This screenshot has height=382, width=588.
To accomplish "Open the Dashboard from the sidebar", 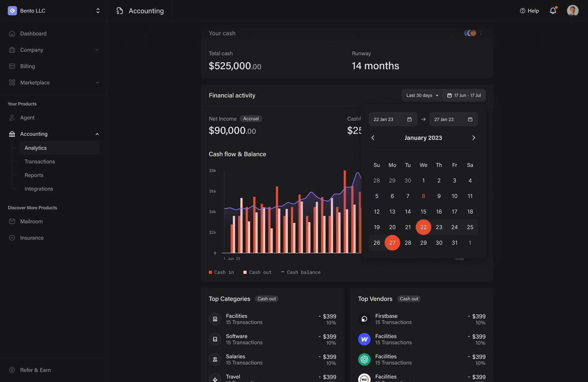I will (x=33, y=33).
